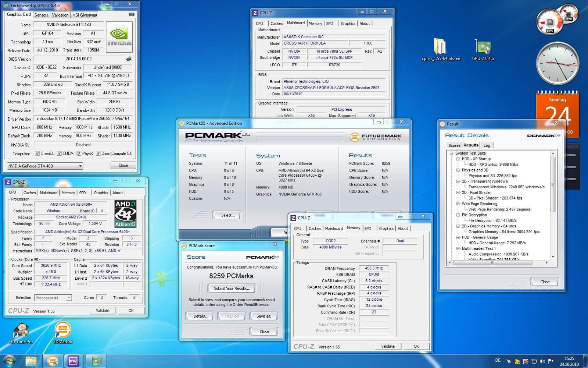Click the DE language indicator in taskbar
The height and width of the screenshot is (368, 588).
click(x=498, y=361)
